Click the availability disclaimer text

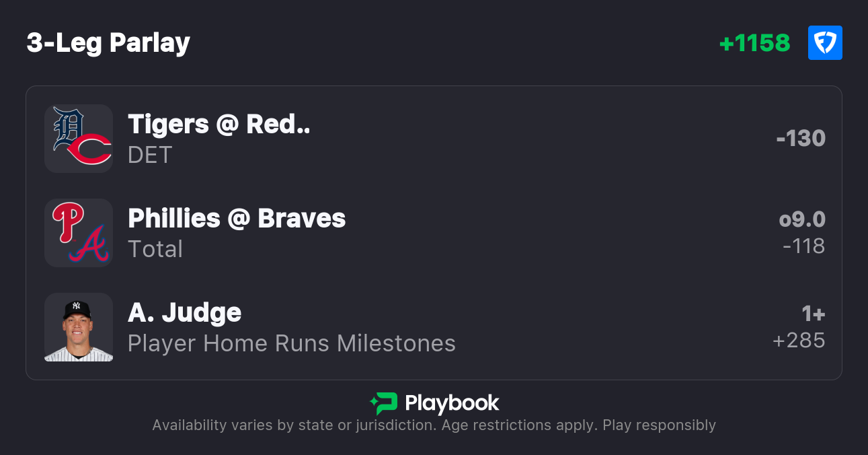[434, 425]
